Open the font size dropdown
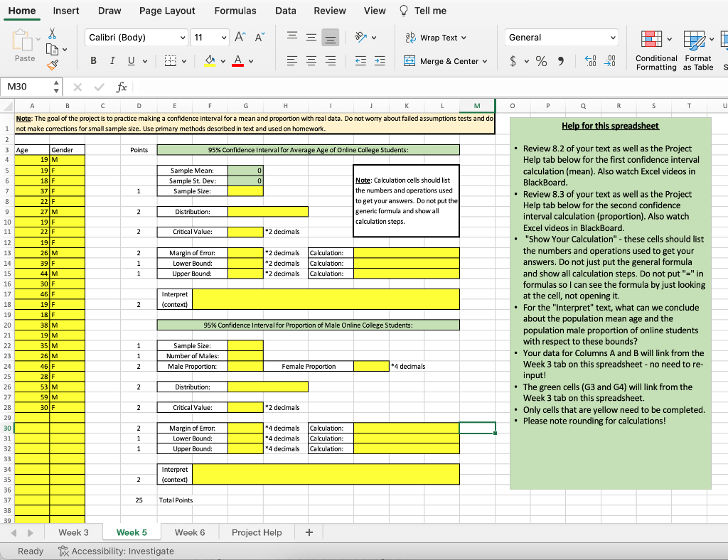This screenshot has width=728, height=560. tap(225, 38)
